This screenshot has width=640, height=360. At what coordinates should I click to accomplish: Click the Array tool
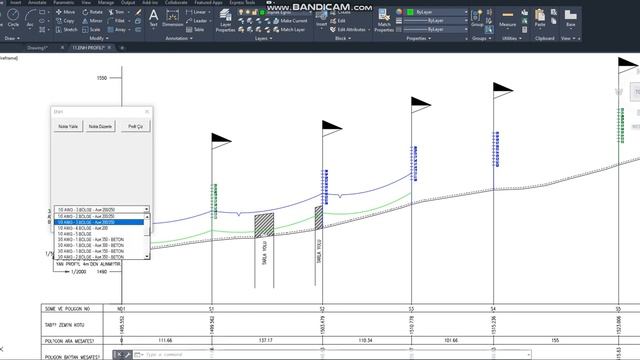117,29
